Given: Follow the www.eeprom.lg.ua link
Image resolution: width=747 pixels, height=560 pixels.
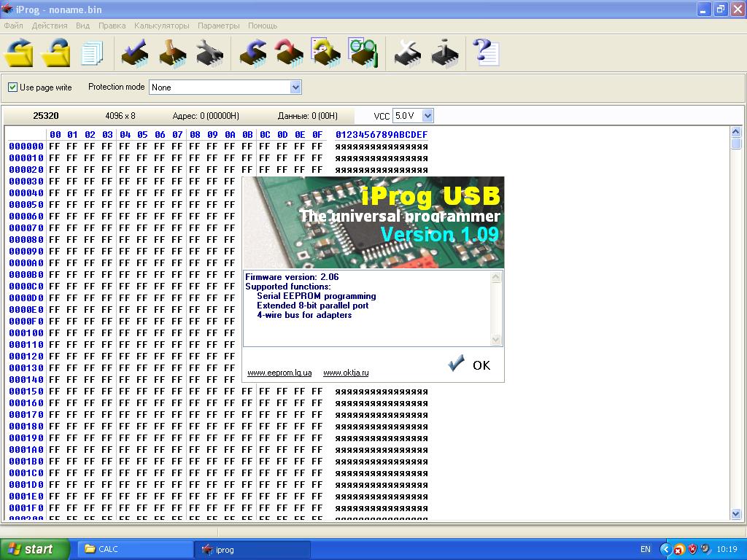Looking at the screenshot, I should click(279, 373).
